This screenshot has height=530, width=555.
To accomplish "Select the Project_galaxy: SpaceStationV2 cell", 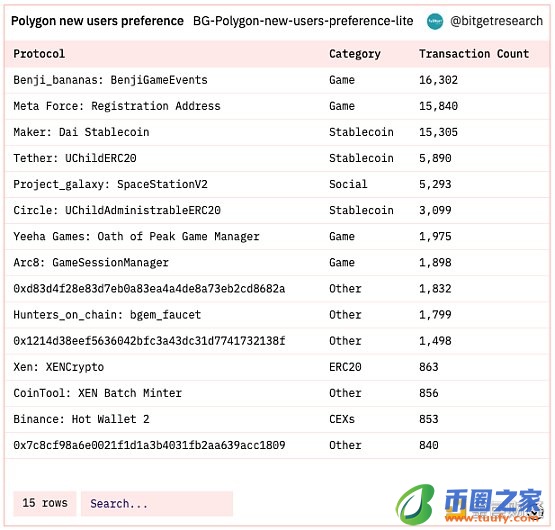I will coord(110,184).
